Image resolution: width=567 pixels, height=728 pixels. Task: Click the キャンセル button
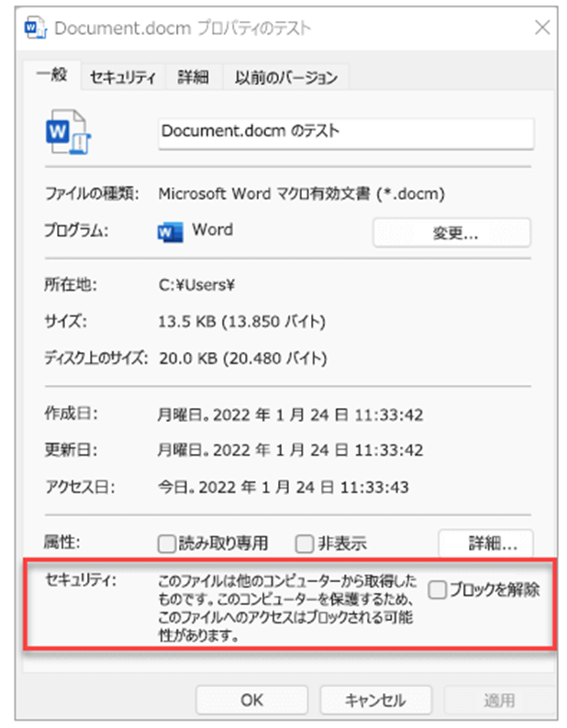pos(375,700)
